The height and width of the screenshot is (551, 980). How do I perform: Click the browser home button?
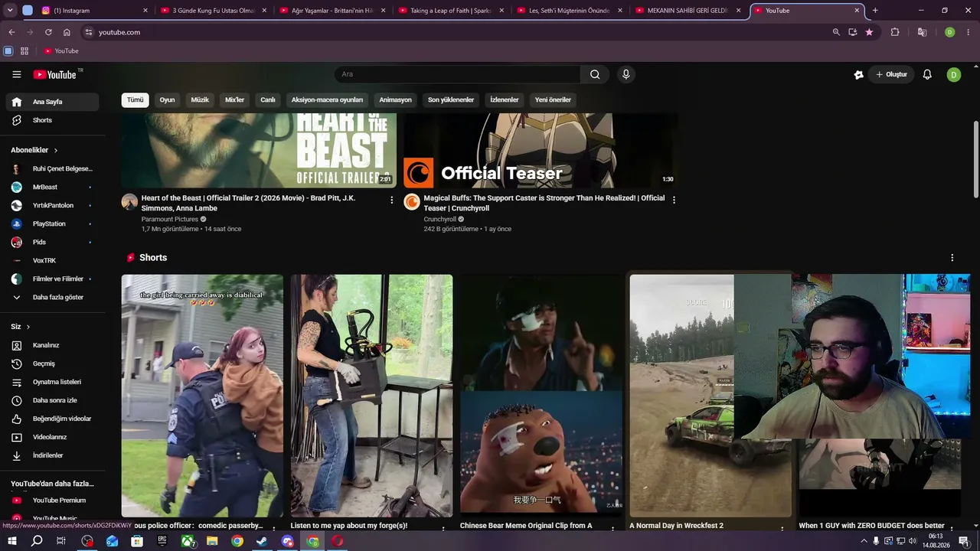(67, 32)
